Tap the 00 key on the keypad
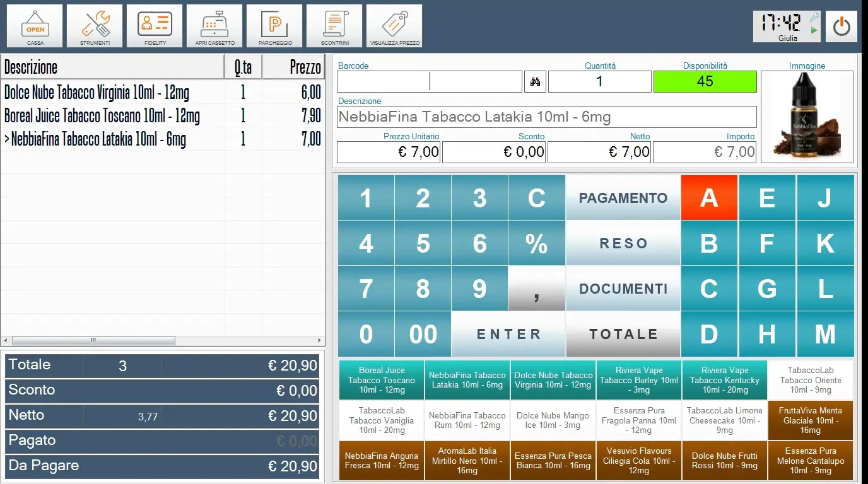This screenshot has width=868, height=484. click(x=423, y=334)
